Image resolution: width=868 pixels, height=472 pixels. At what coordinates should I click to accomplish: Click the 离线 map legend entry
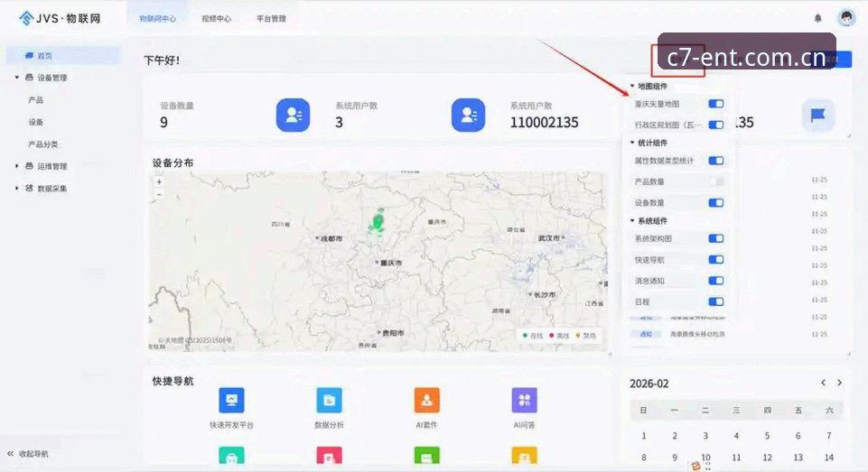(x=559, y=336)
